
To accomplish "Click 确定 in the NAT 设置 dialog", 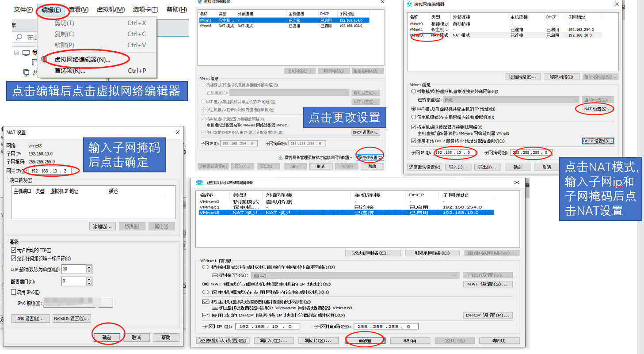I will coord(107,337).
